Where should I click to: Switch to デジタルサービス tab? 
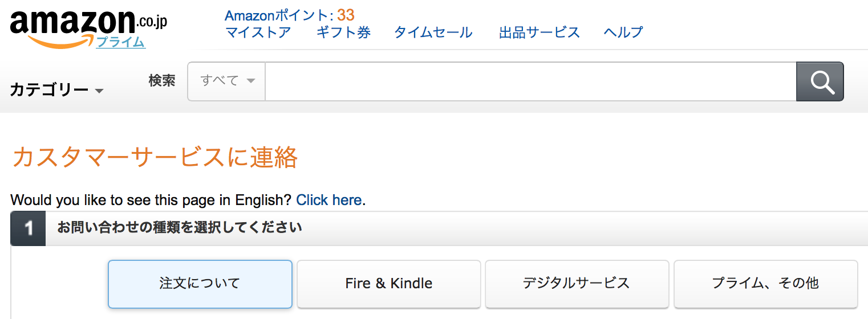577,284
